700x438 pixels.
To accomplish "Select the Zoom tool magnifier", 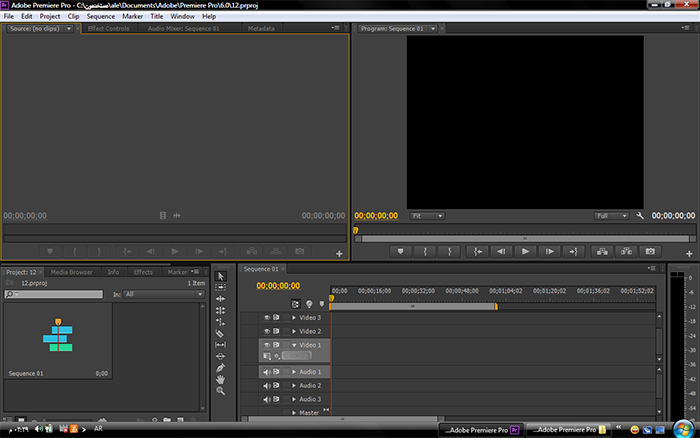I will click(221, 391).
